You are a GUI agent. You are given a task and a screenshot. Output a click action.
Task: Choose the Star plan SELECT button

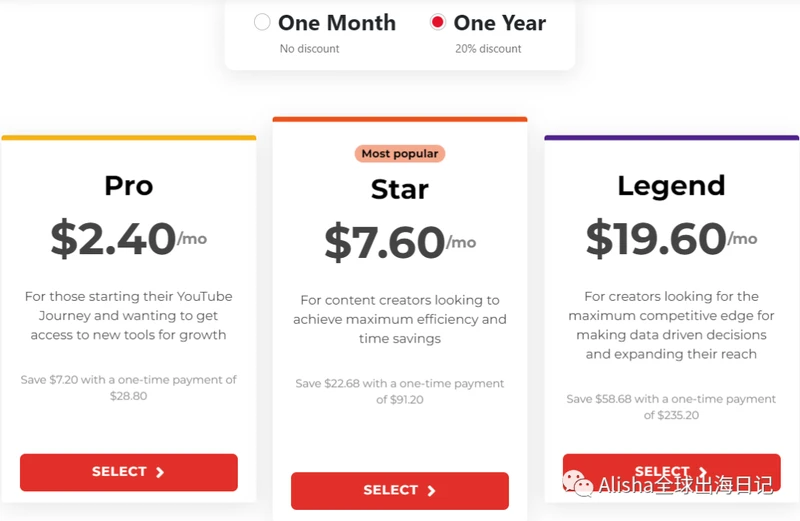[399, 490]
